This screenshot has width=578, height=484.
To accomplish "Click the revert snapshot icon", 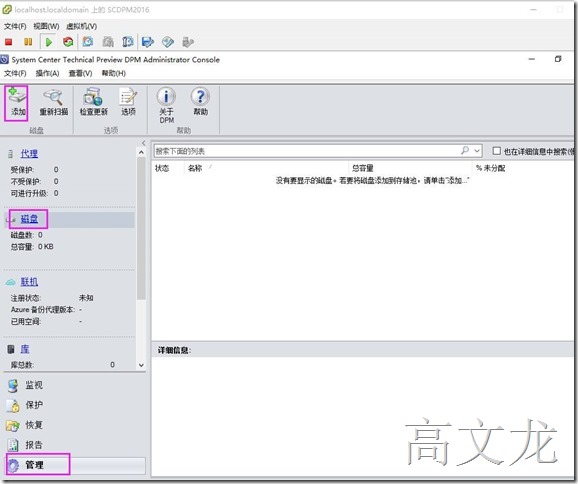I will click(108, 42).
